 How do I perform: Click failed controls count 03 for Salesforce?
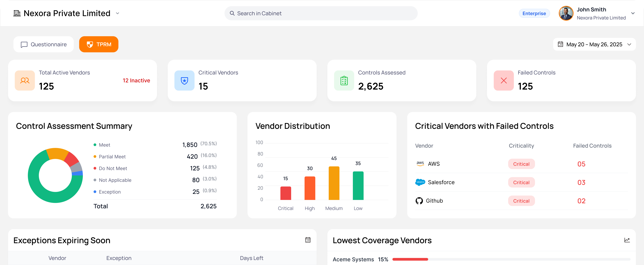tap(581, 182)
